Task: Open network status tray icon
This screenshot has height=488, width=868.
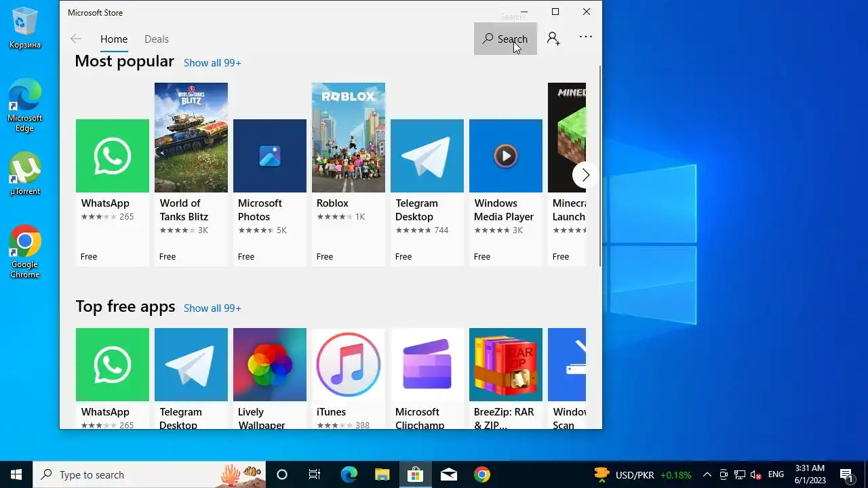Action: pos(740,474)
